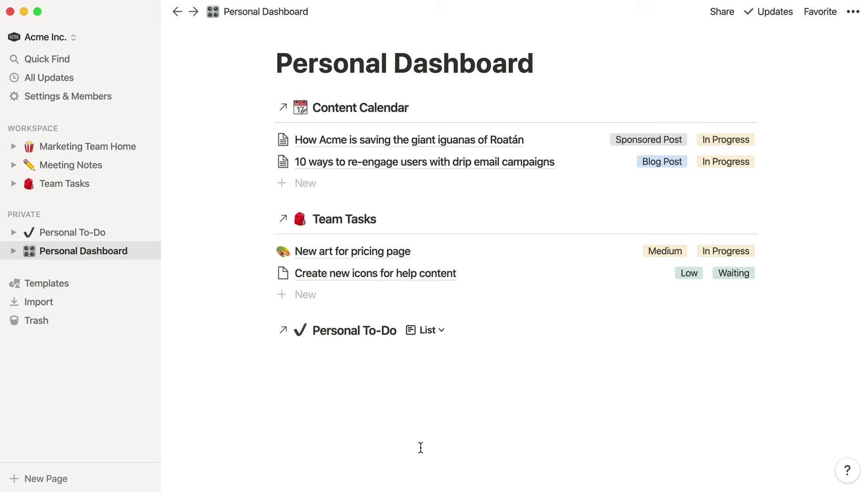The width and height of the screenshot is (868, 492).
Task: Open Content Calendar via its arrow icon
Action: tap(283, 107)
